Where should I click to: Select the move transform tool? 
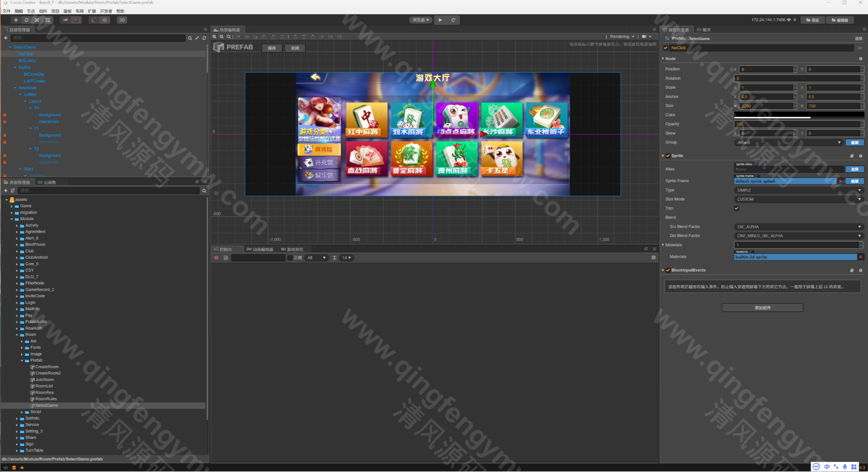[x=16, y=20]
